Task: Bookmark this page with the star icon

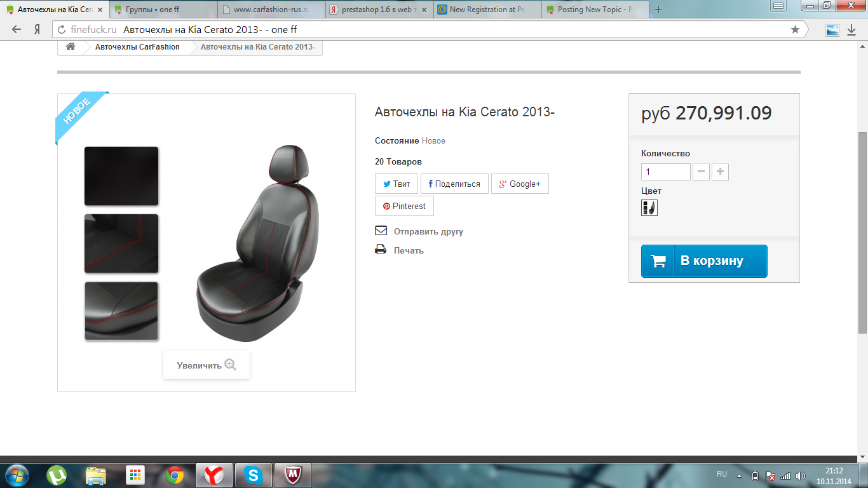Action: (x=795, y=29)
